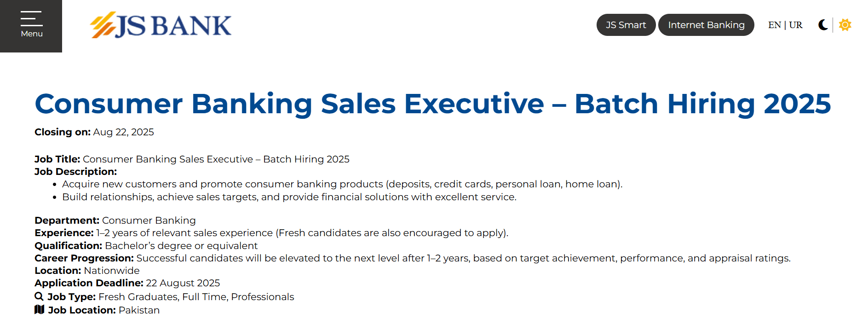Select Fresh Graduates job type
This screenshot has width=868, height=319.
pos(138,297)
